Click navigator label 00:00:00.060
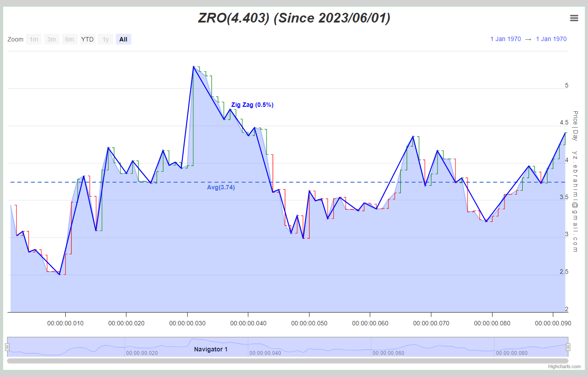 pyautogui.click(x=388, y=353)
